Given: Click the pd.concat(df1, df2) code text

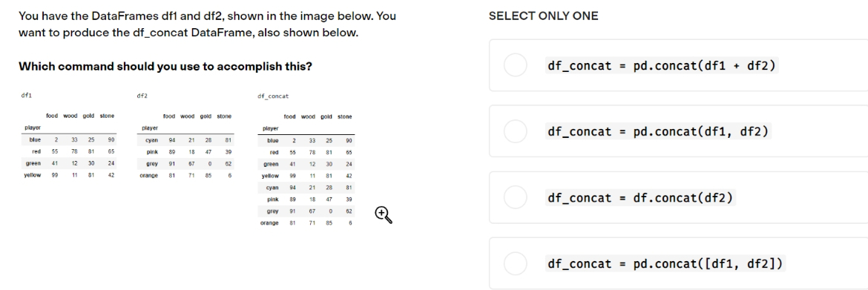Looking at the screenshot, I should tap(658, 132).
